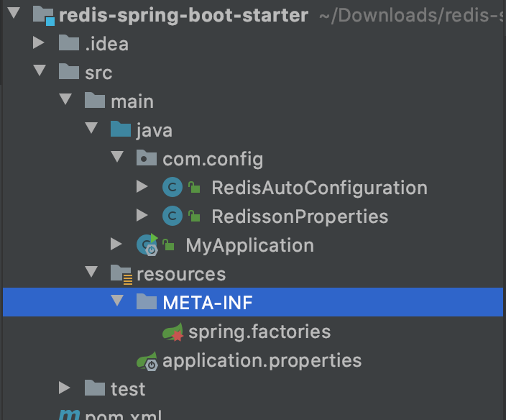Screen dimensions: 506x420
Task: Click the main folder icon
Action: point(95,100)
